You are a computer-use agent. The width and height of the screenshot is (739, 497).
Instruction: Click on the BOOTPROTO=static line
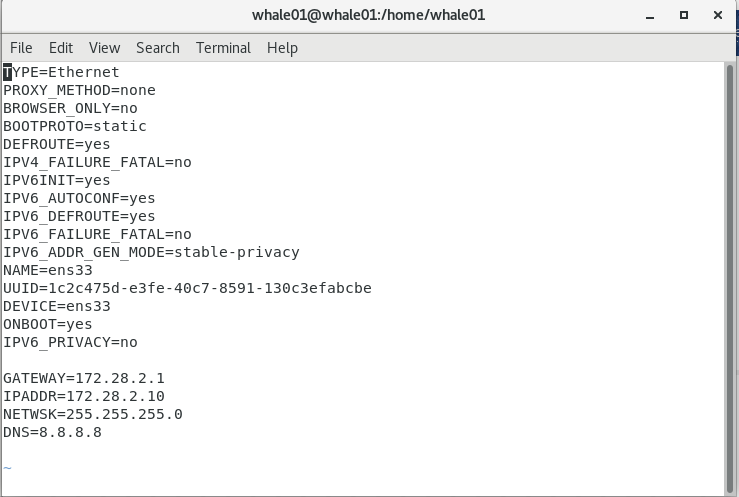click(75, 126)
